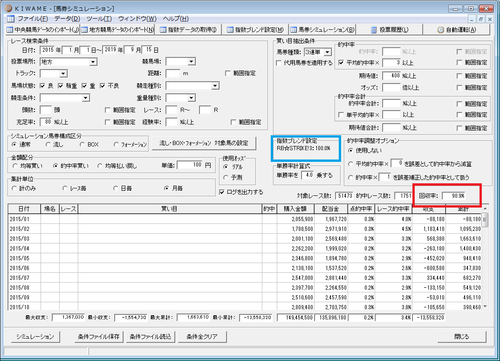
Task: Click the 配当金 column header
Action: tap(331, 209)
